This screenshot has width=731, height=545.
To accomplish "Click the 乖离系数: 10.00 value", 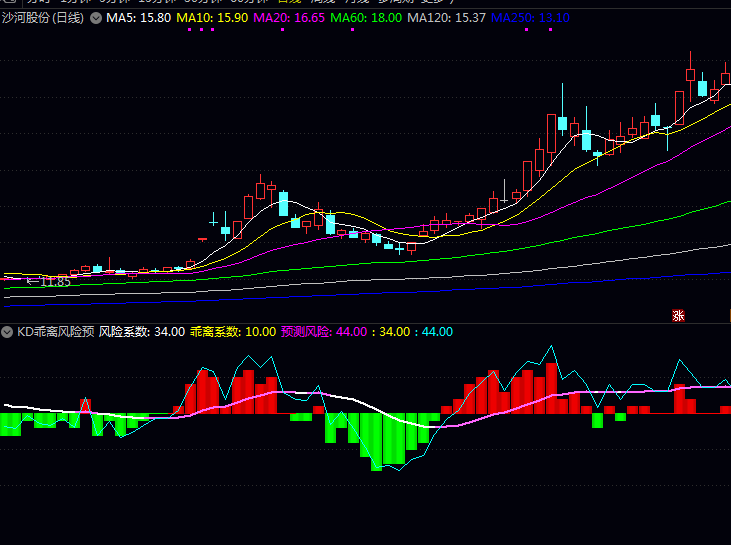I will pos(233,332).
